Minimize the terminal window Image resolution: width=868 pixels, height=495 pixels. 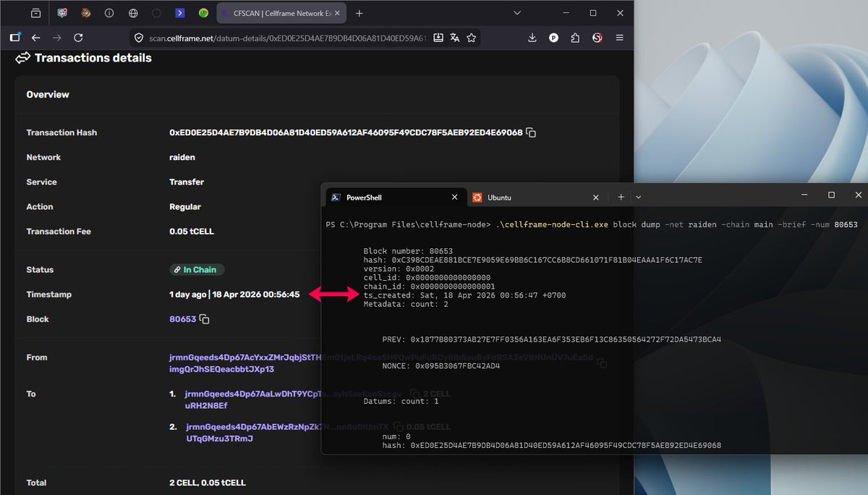coord(804,195)
